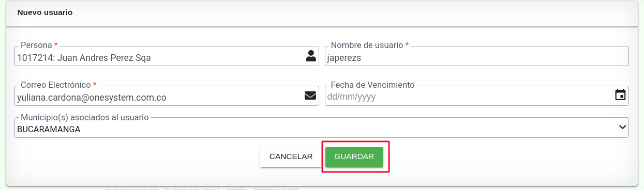Click the Persona field label
The height and width of the screenshot is (190, 644).
pyautogui.click(x=36, y=45)
